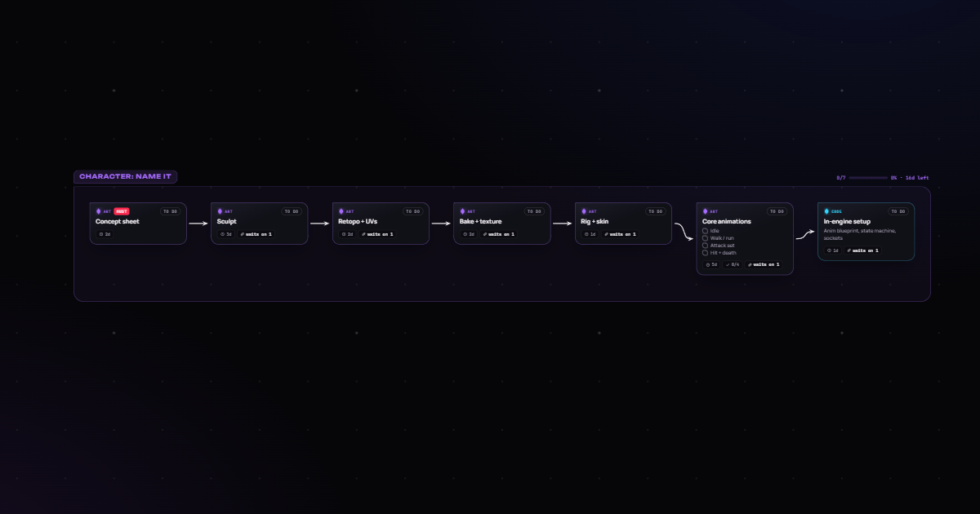Click the ART gem icon on Rig + skin card
The width and height of the screenshot is (980, 514).
[x=584, y=211]
